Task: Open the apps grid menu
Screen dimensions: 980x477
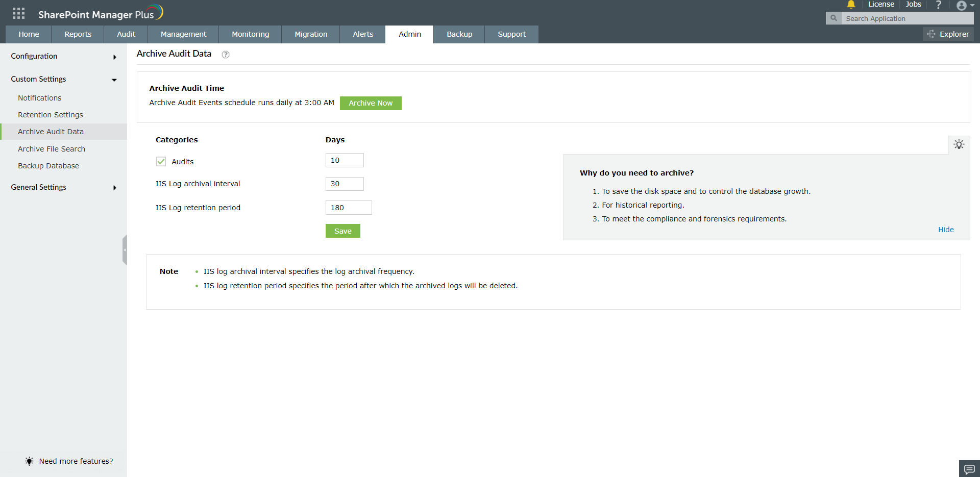Action: pyautogui.click(x=18, y=13)
